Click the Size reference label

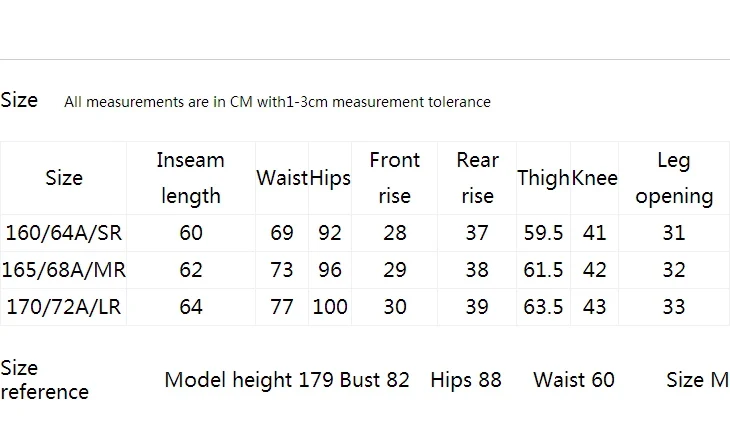click(x=44, y=380)
